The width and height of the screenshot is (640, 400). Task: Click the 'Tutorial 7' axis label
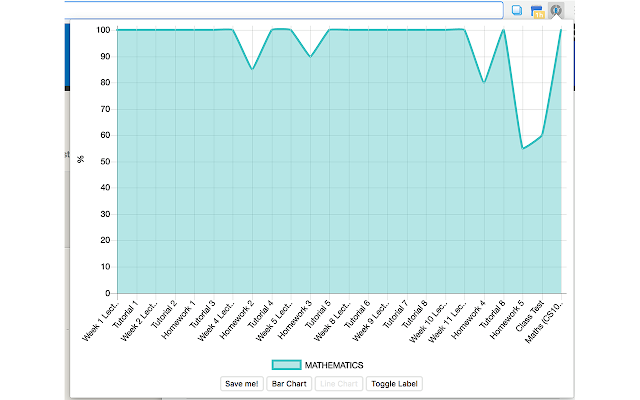point(396,316)
